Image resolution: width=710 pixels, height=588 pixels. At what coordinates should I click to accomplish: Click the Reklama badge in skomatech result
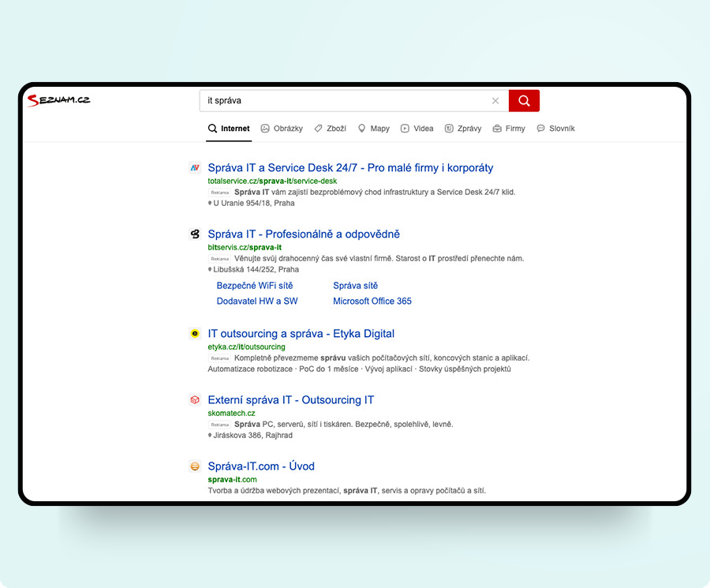(x=219, y=425)
